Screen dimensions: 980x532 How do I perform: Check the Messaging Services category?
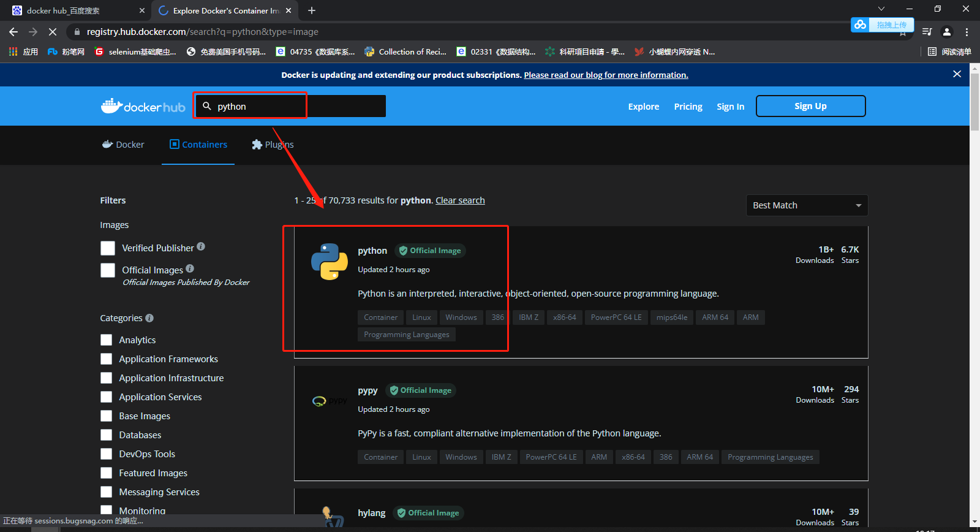tap(106, 492)
